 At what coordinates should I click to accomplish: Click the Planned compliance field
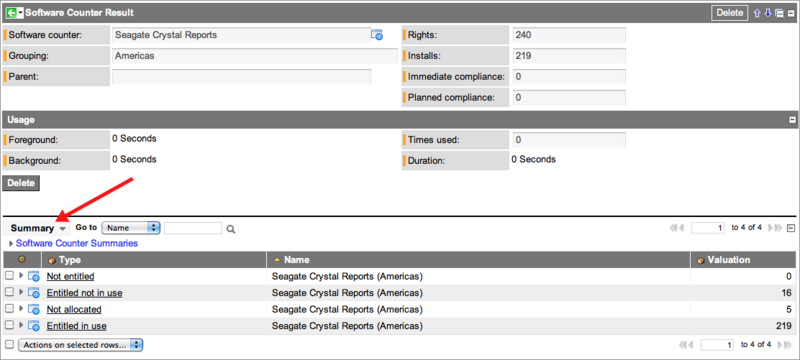click(569, 97)
